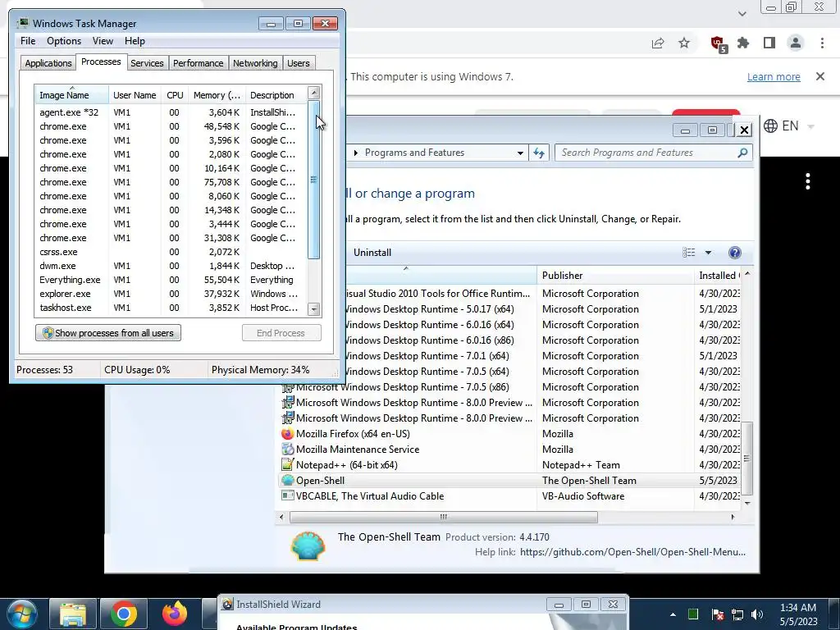
Task: Click the change view list icon
Action: click(689, 253)
